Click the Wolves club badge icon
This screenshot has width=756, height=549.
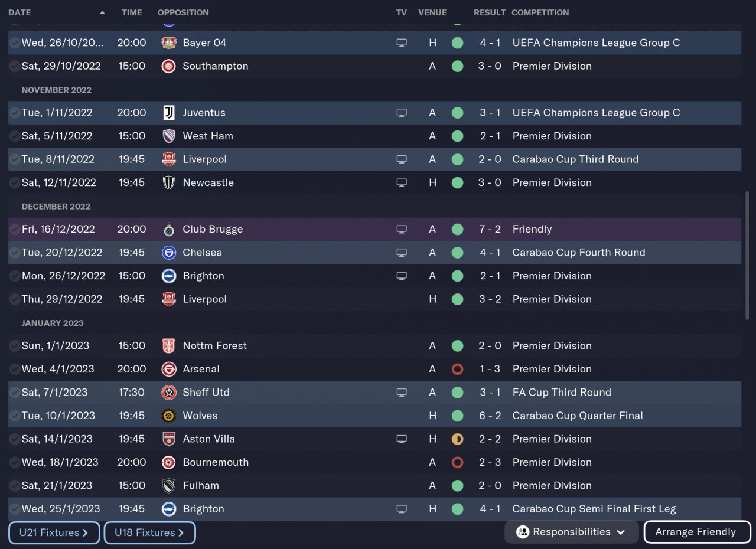coord(168,416)
